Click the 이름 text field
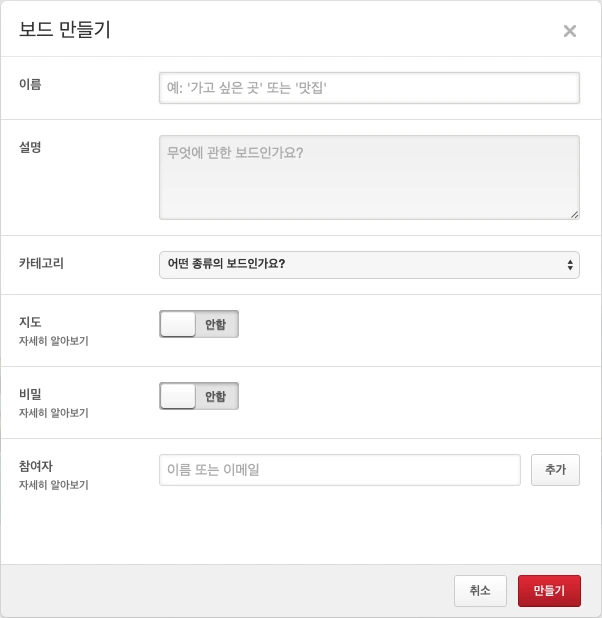 pos(369,88)
